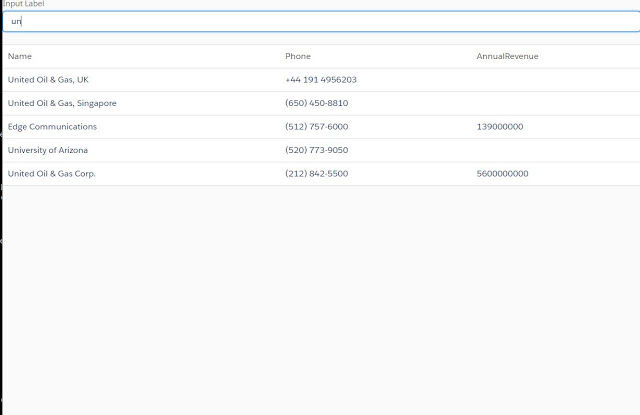The image size is (640, 415).
Task: Click the AnnualRevenue column header
Action: tap(507, 56)
